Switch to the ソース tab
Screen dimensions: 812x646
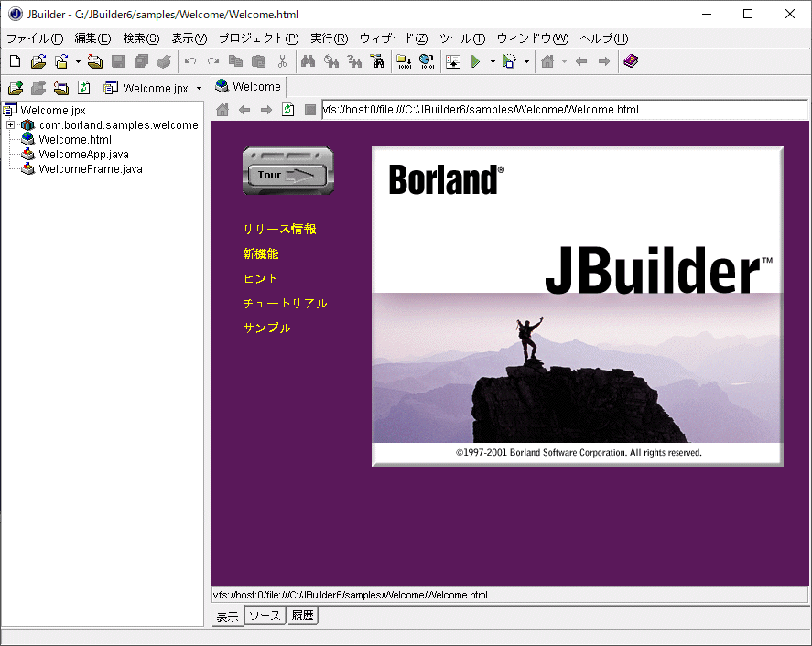pyautogui.click(x=265, y=615)
